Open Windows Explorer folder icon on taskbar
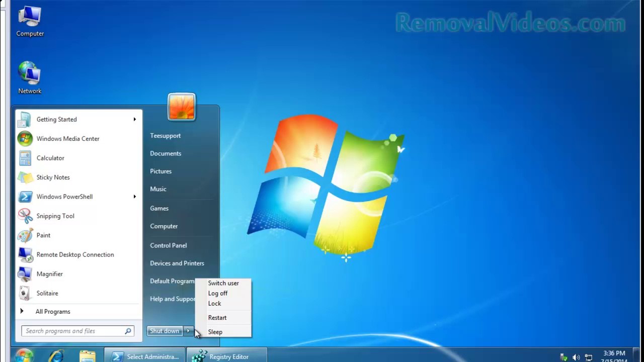Screen dimensions: 644x362 (87, 356)
